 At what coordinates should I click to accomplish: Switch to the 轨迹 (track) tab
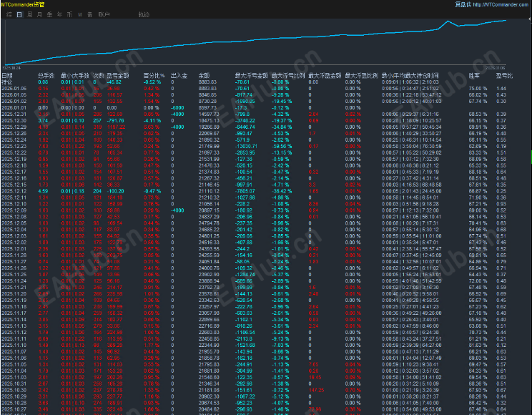coord(144,14)
